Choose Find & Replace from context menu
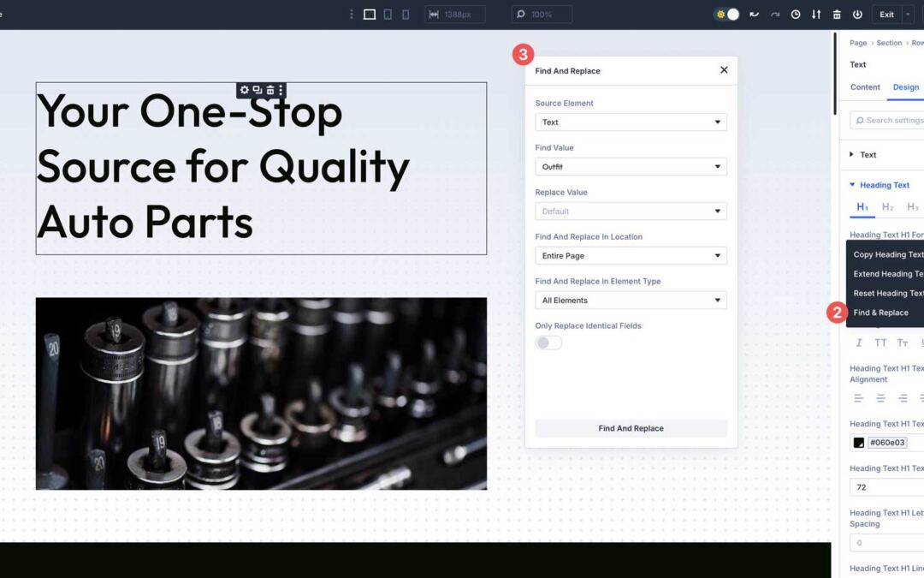The image size is (924, 578). click(881, 313)
